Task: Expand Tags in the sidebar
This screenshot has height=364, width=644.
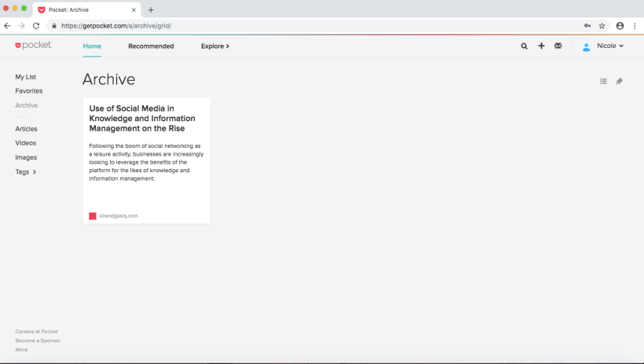Action: point(26,171)
